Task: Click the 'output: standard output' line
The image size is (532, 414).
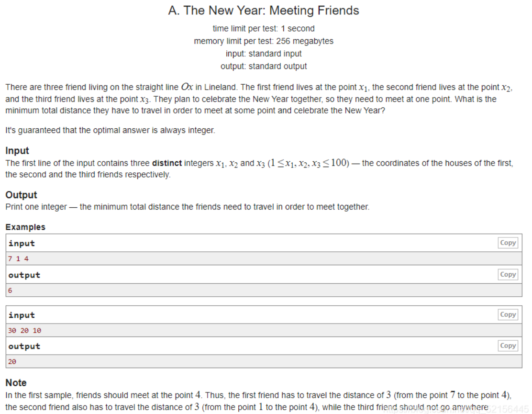Action: click(264, 66)
